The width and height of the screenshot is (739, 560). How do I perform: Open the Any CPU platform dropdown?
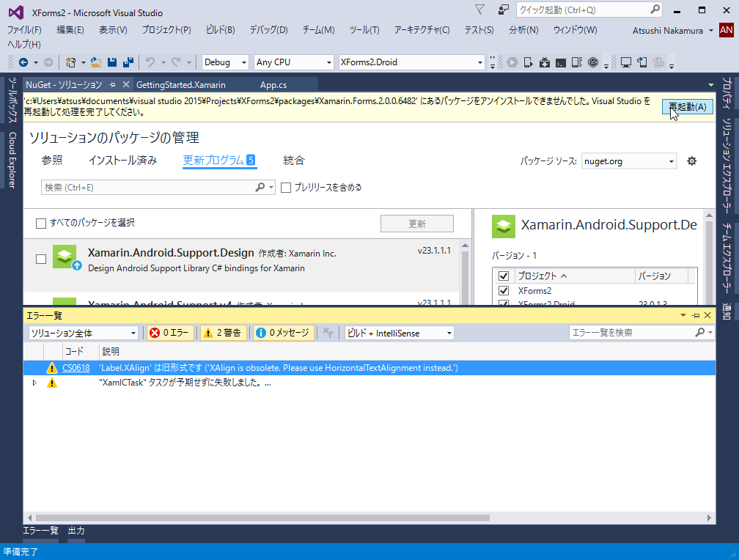(293, 62)
